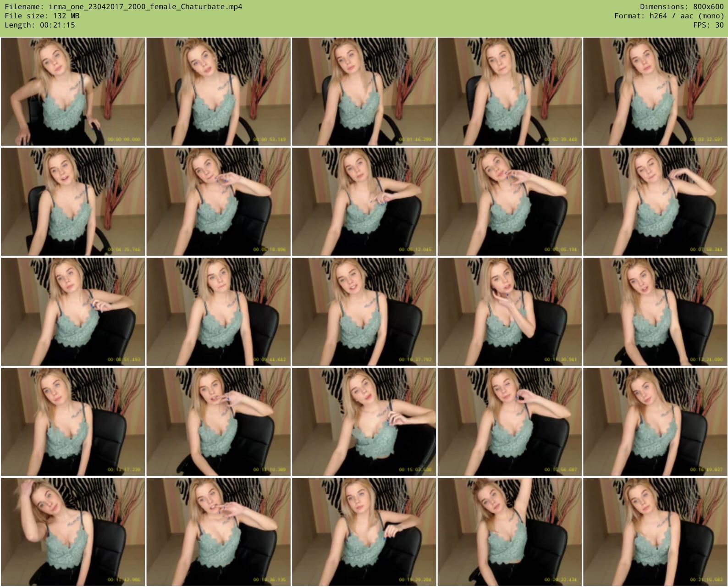Select the last thumbnail in the fourth row
728x587 pixels.
coord(655,422)
